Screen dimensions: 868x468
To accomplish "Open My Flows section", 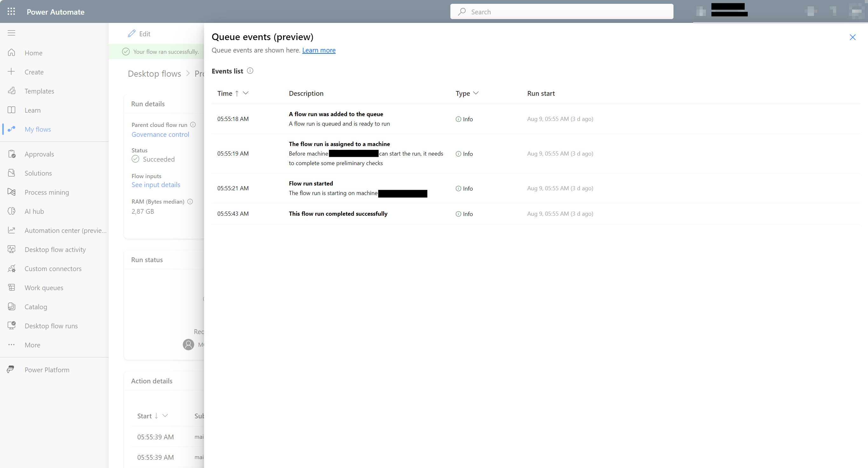I will click(x=38, y=129).
